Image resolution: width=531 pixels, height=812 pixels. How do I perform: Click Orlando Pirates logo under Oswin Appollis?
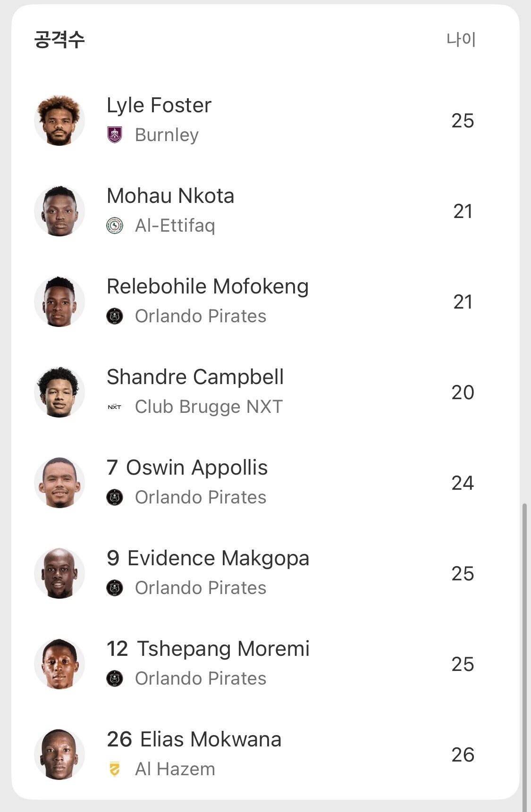click(x=115, y=497)
